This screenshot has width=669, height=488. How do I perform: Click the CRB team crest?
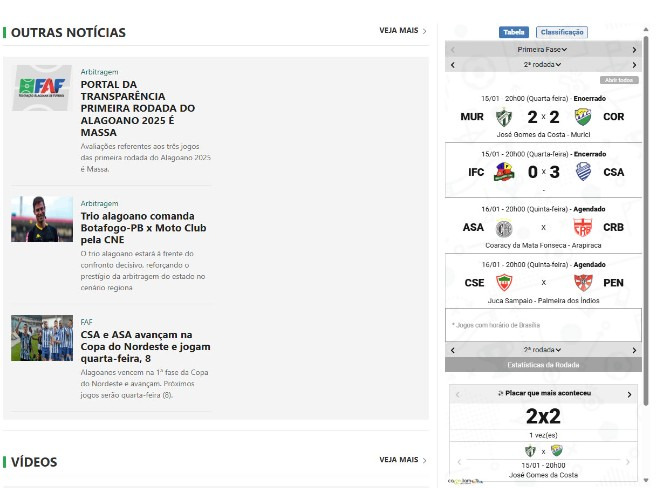(583, 227)
